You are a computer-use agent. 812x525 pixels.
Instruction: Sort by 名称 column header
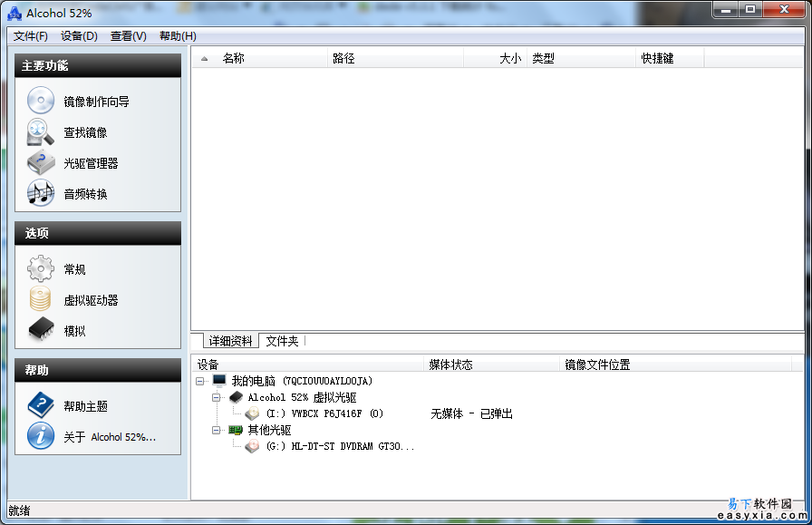click(x=260, y=59)
